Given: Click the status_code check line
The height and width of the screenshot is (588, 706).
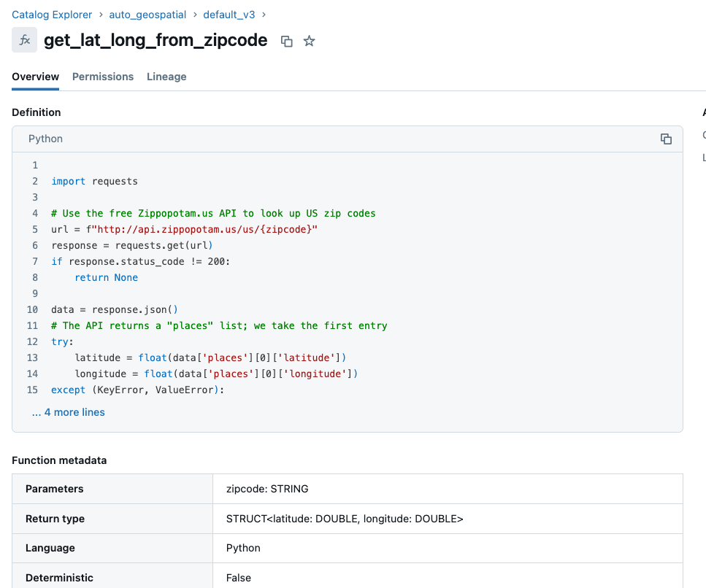Looking at the screenshot, I should 140,262.
